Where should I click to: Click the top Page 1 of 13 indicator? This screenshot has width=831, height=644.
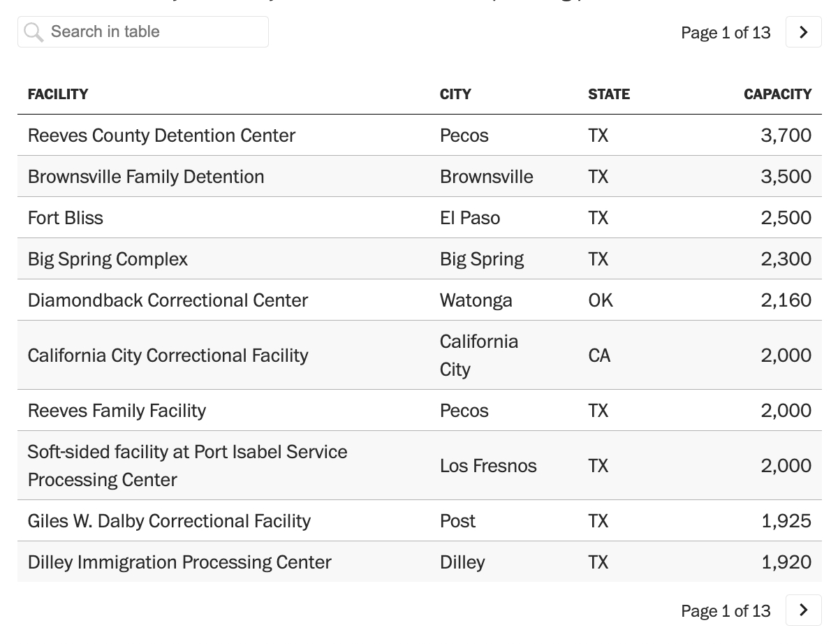(726, 33)
